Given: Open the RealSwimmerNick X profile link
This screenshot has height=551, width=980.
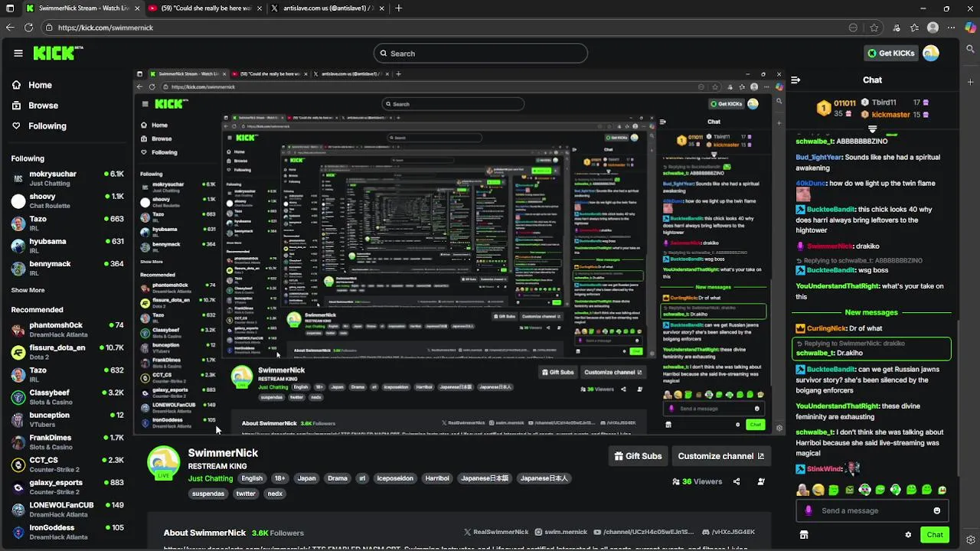Looking at the screenshot, I should coord(496,532).
